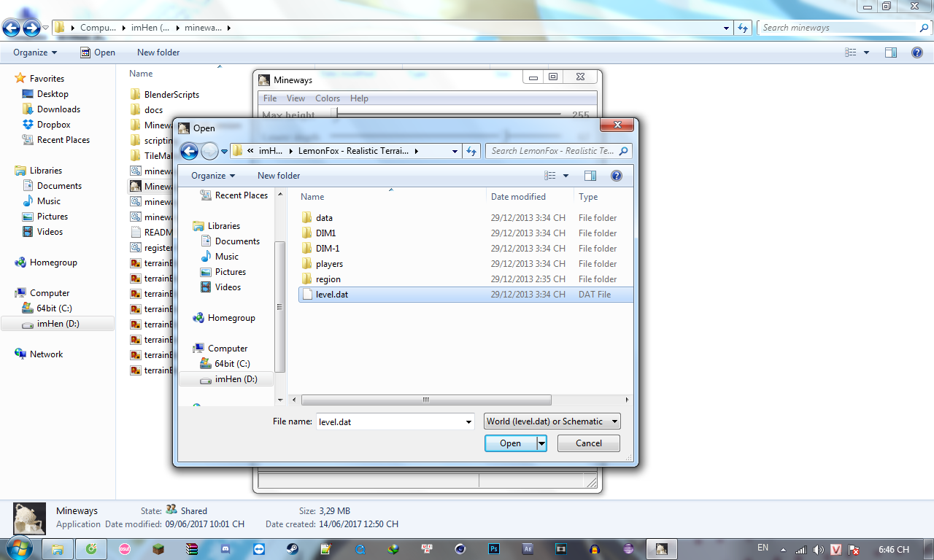Select the players folder icon
This screenshot has height=560, width=934.
pos(306,264)
